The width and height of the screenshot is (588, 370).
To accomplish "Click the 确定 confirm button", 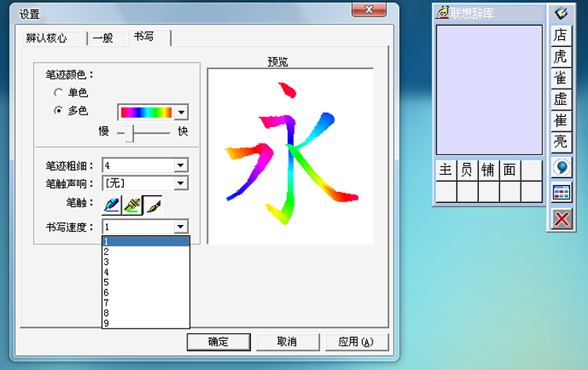I will [x=218, y=342].
